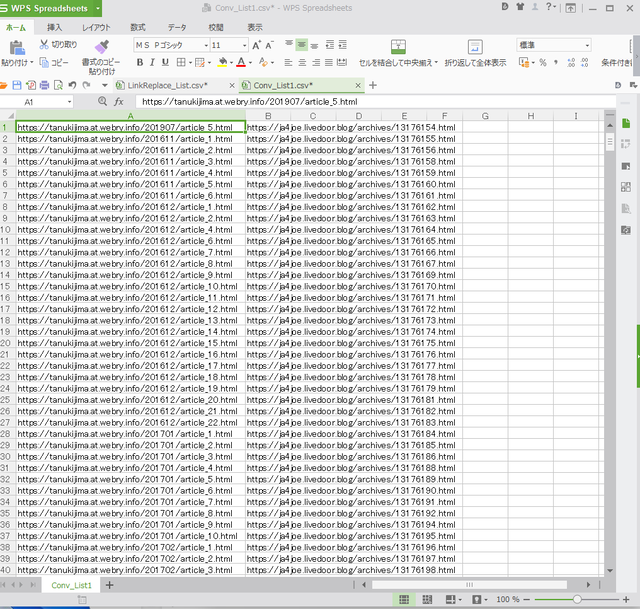Viewport: 640px width, 609px height.
Task: Apply bottom vertical alignment
Action: [x=314, y=45]
